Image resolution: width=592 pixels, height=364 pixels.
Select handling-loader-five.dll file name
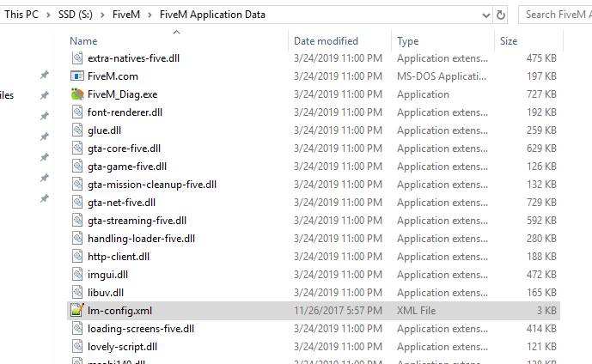click(141, 239)
